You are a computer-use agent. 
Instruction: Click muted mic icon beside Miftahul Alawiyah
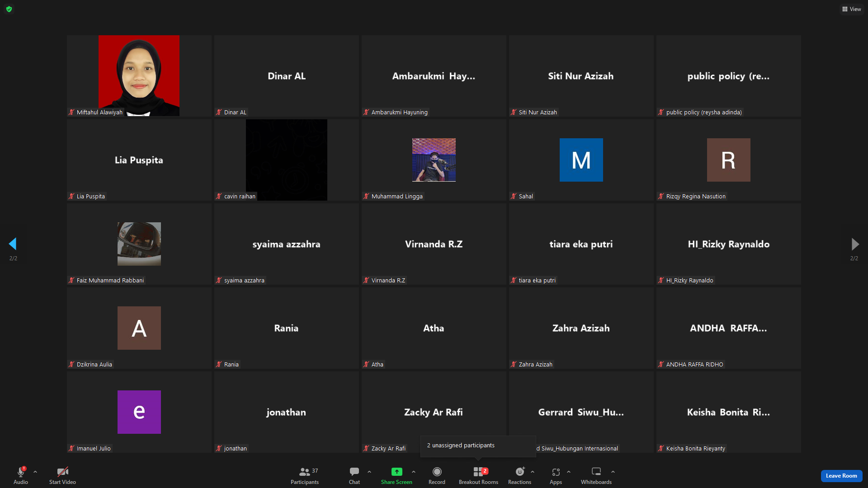[71, 112]
